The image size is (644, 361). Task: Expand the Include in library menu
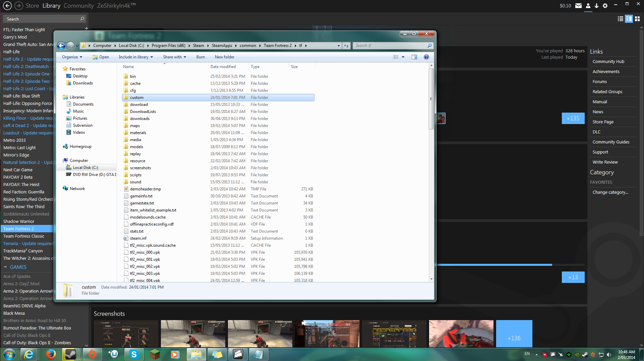click(x=136, y=57)
